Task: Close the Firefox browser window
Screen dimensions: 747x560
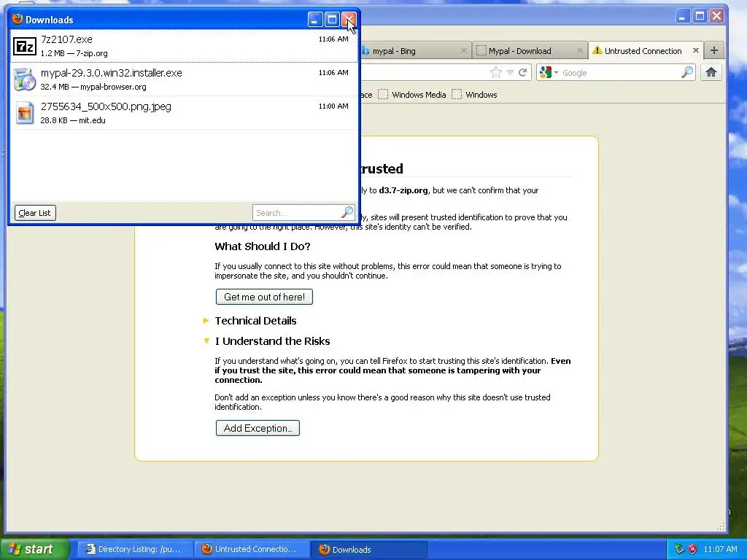Action: coord(716,16)
